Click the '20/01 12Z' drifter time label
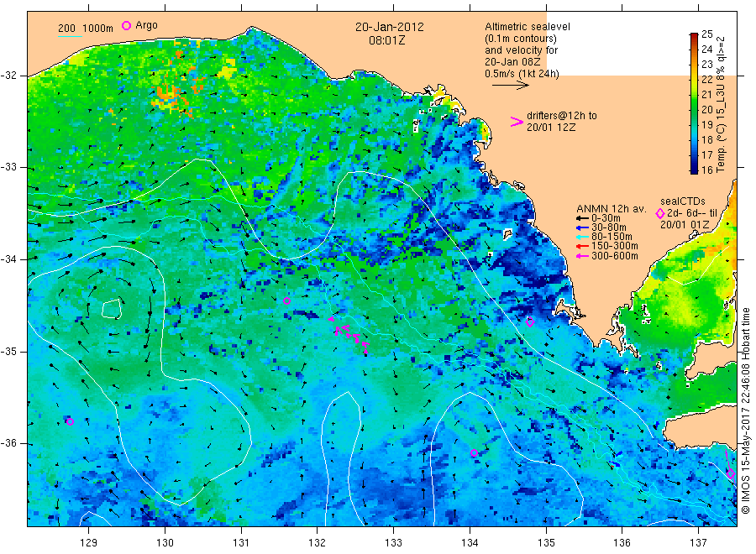The image size is (756, 554). pos(551,128)
